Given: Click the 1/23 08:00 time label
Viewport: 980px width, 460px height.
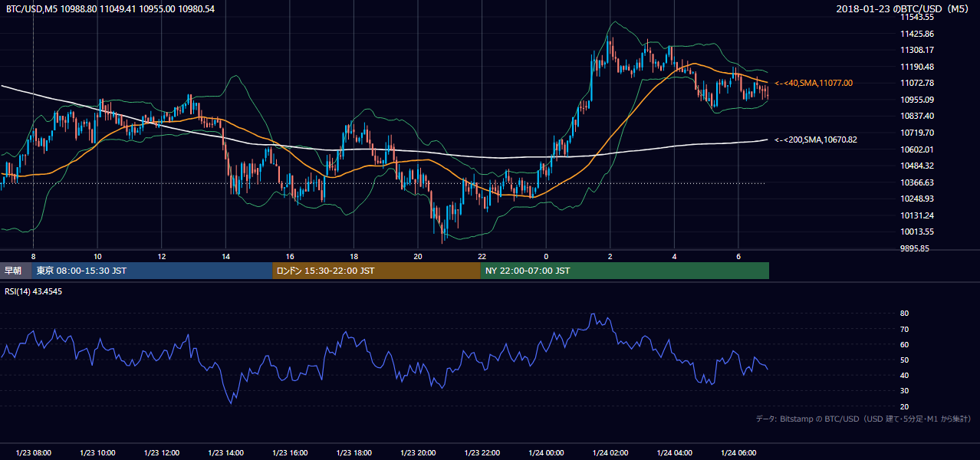Looking at the screenshot, I should tap(33, 453).
